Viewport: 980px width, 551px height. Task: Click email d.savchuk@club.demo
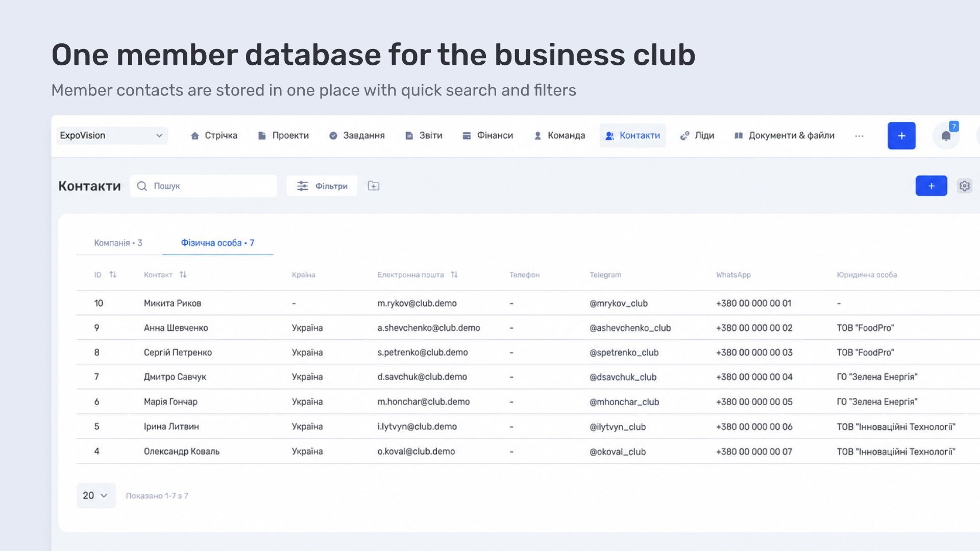(x=422, y=377)
